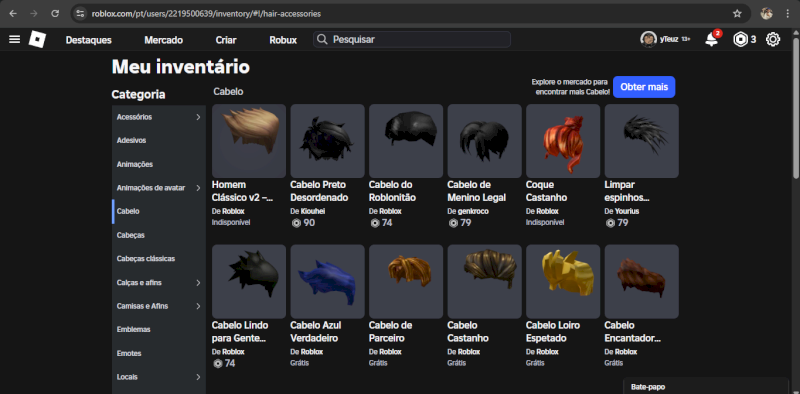Open creator link Kiouhei

[x=313, y=211]
